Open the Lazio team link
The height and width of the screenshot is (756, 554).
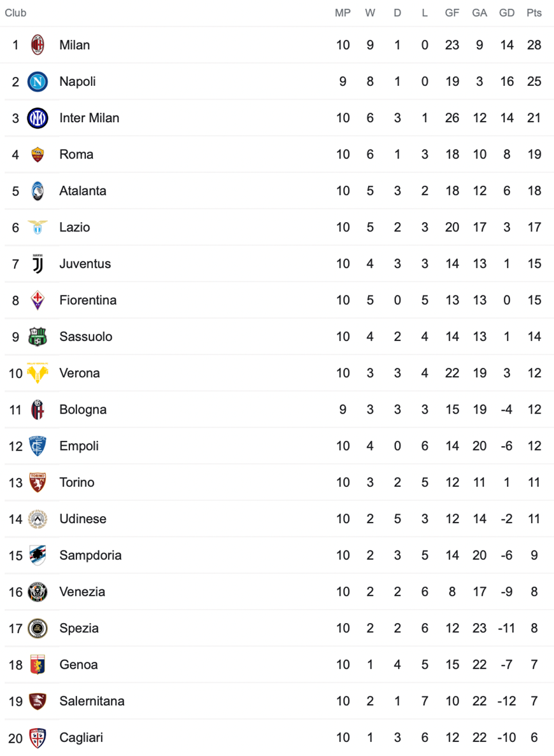tap(75, 228)
